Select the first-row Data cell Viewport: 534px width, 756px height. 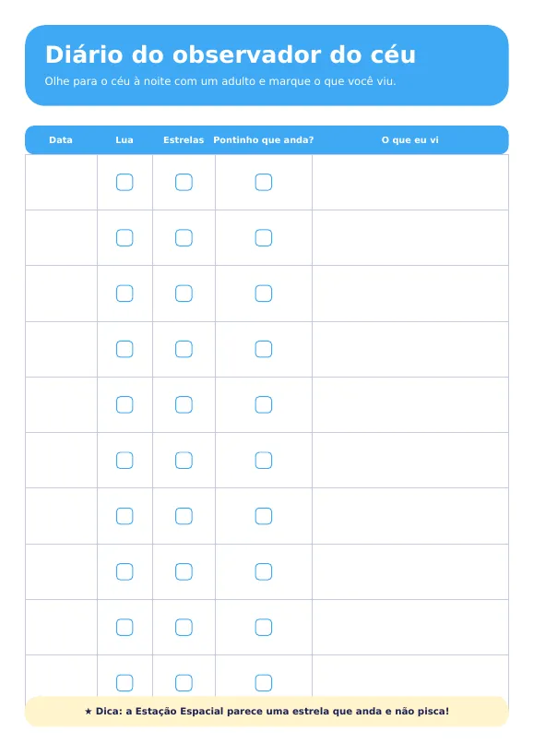click(61, 182)
